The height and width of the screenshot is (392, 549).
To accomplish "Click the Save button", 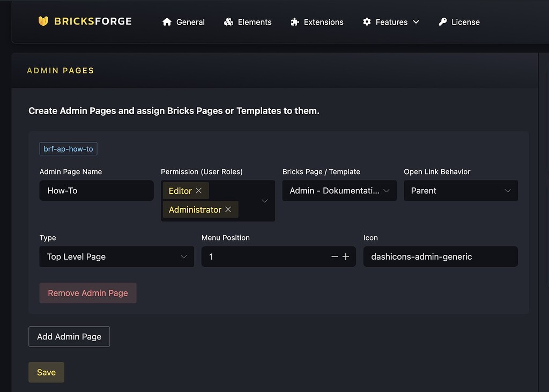I will coord(46,372).
